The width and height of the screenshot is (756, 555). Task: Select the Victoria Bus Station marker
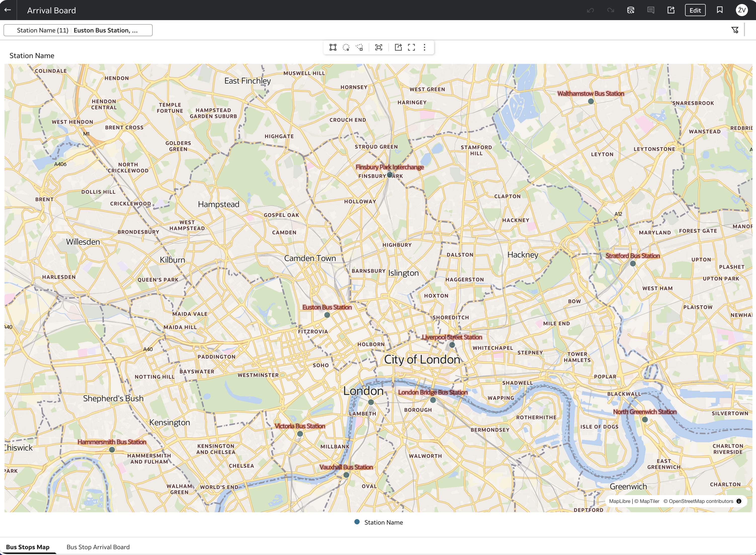pyautogui.click(x=300, y=434)
